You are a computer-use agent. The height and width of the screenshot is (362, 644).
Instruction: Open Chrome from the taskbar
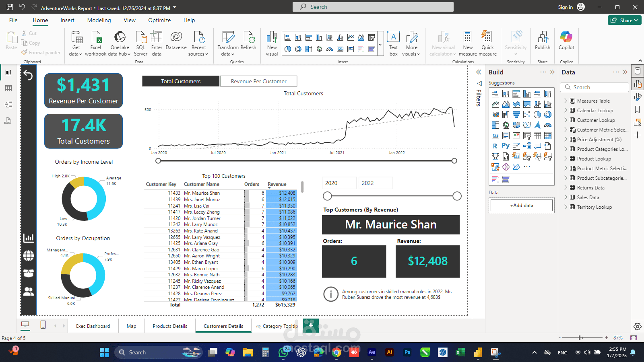click(x=336, y=352)
